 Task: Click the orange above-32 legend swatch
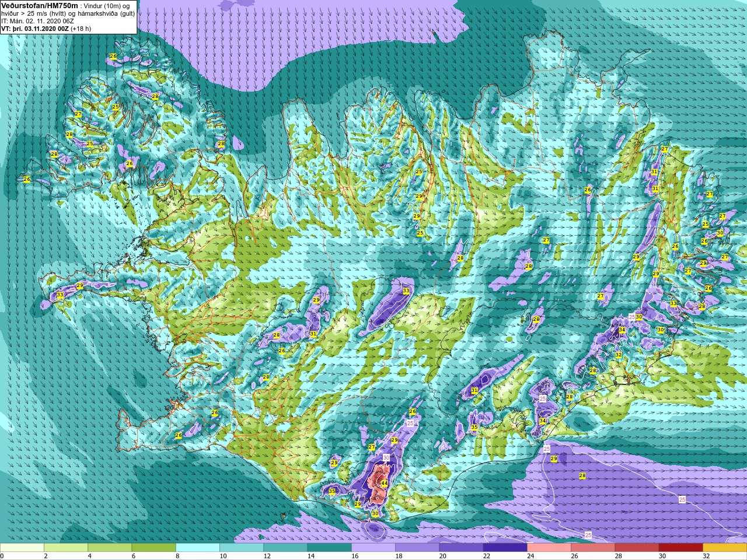tap(725, 548)
